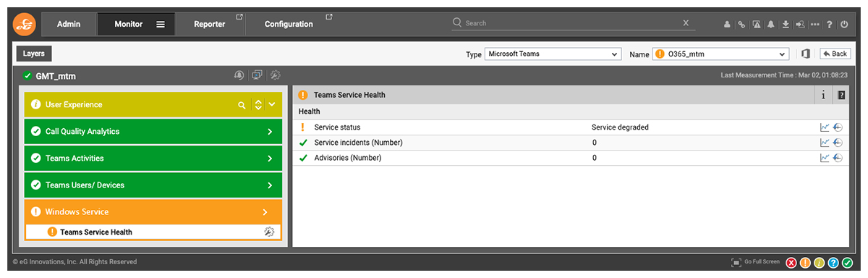Click the configure gear icon on Teams Service Health row
This screenshot has height=278, width=868.
click(269, 232)
